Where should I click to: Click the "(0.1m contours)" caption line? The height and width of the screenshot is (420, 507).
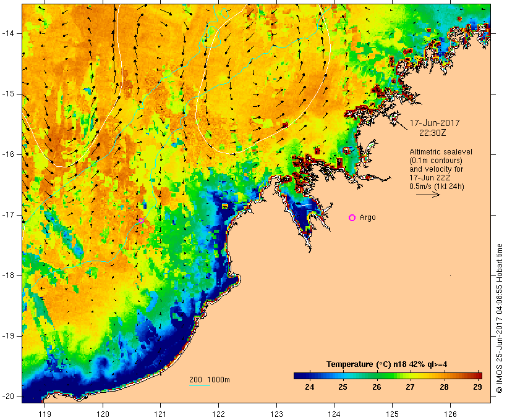436,161
